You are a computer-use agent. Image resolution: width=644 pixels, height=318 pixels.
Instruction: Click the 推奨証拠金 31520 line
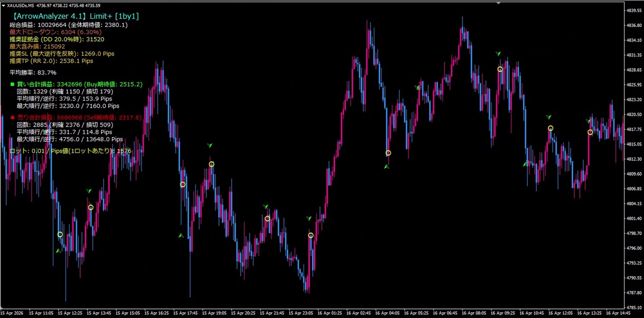pyautogui.click(x=57, y=40)
